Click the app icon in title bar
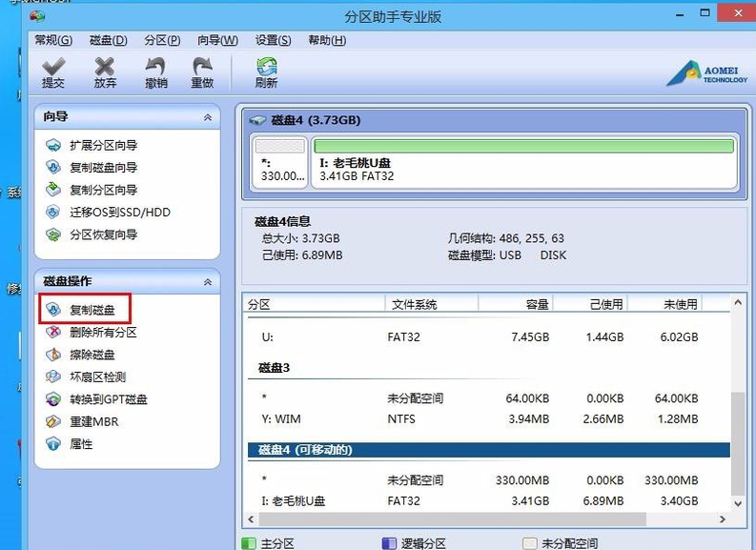 coord(37,16)
